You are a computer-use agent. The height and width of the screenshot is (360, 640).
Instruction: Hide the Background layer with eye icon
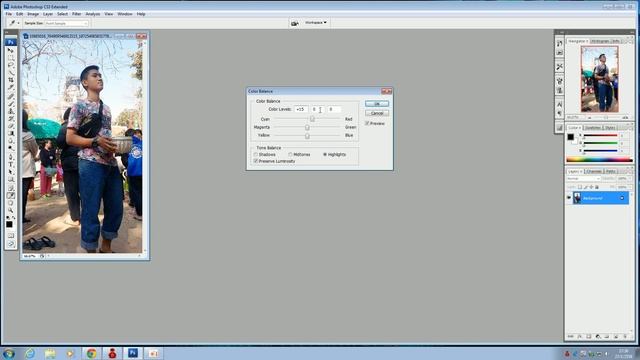(x=569, y=198)
